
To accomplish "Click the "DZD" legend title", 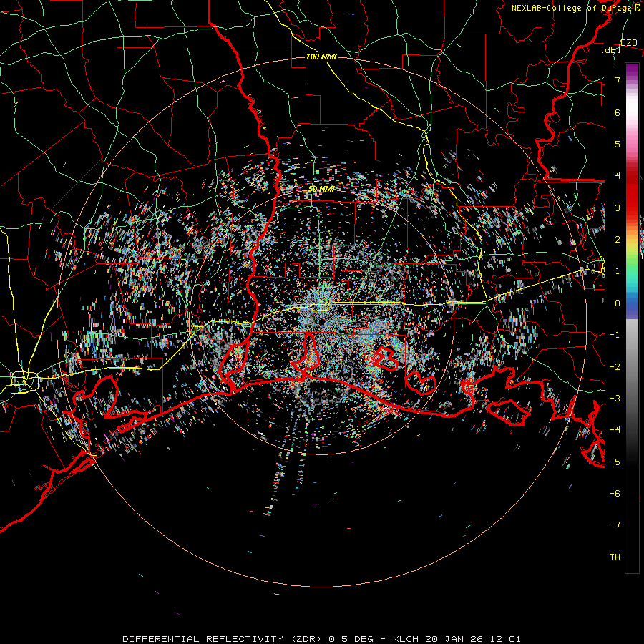I will coord(628,43).
